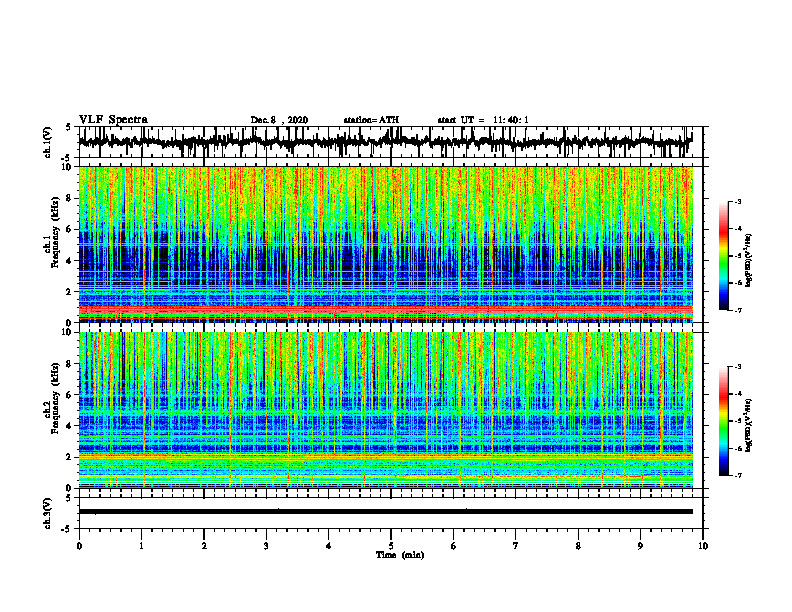This screenshot has width=792, height=612.
Task: Click the time axis tick label "6"
Action: point(454,546)
